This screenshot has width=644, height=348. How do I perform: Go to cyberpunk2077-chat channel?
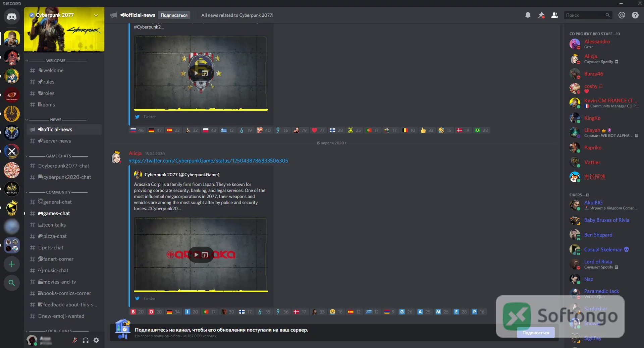[x=64, y=166]
